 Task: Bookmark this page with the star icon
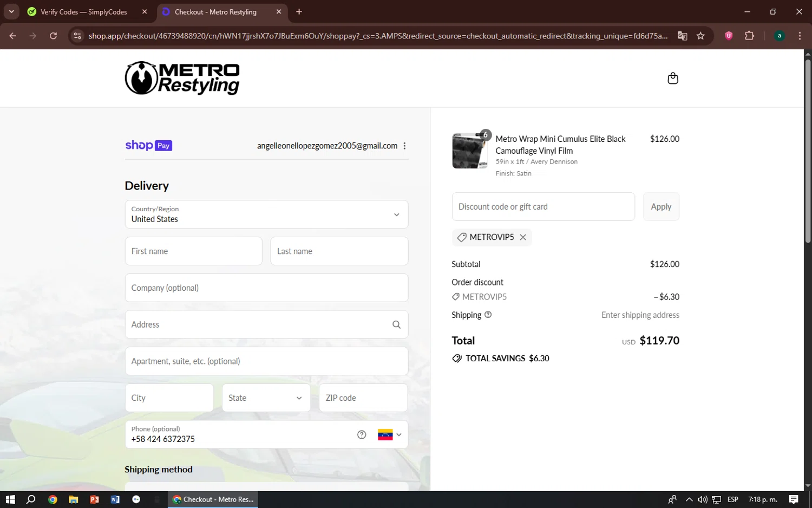[x=700, y=36]
